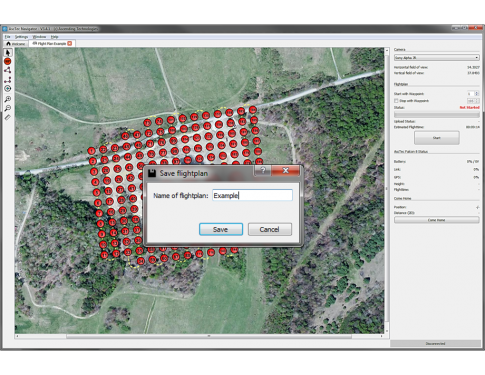
Task: Click the Position crosshair icon
Action: point(478,207)
